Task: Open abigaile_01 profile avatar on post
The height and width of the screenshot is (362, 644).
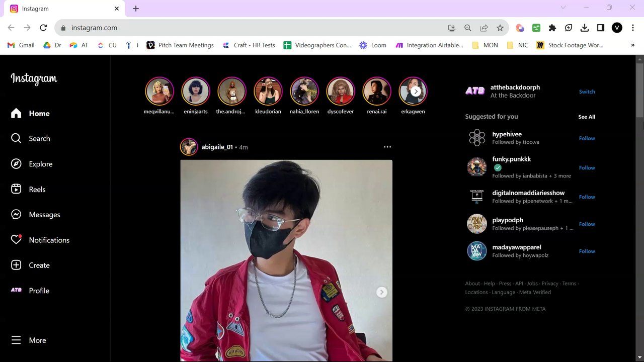Action: coord(189,147)
